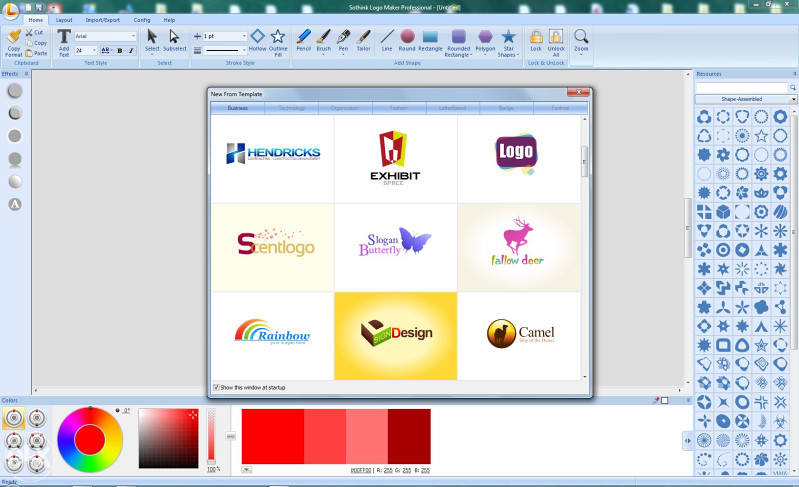Viewport: 799px width, 487px height.
Task: Toggle Italic text formatting
Action: (x=131, y=50)
